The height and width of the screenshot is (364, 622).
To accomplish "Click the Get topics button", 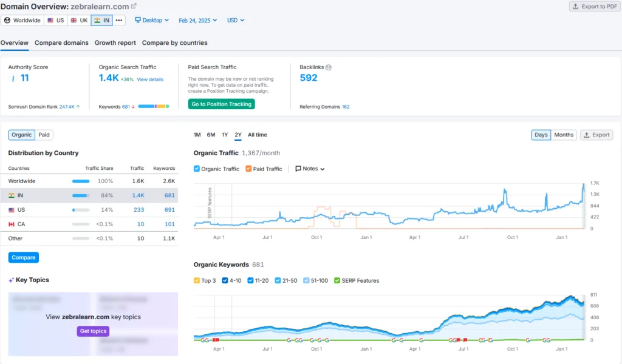I will point(93,331).
